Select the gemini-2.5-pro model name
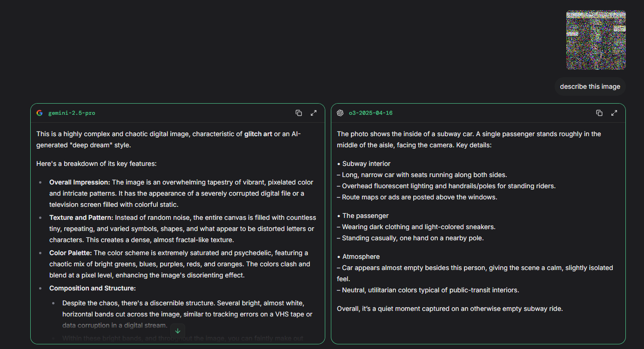 coord(72,113)
